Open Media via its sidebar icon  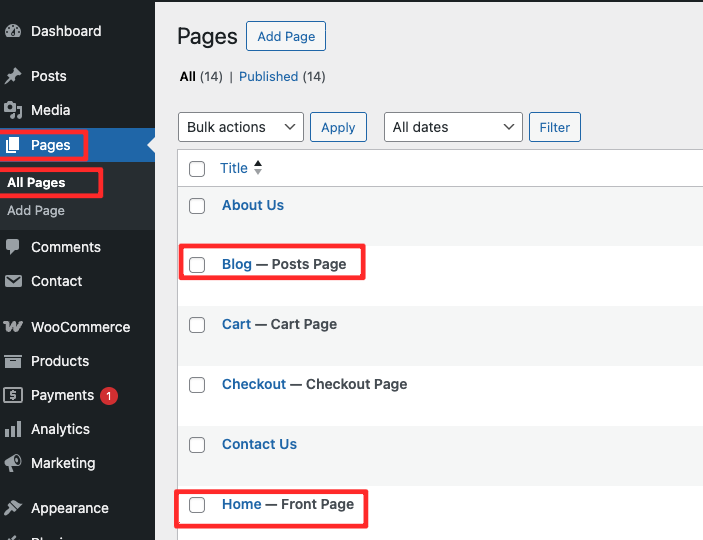coord(13,110)
